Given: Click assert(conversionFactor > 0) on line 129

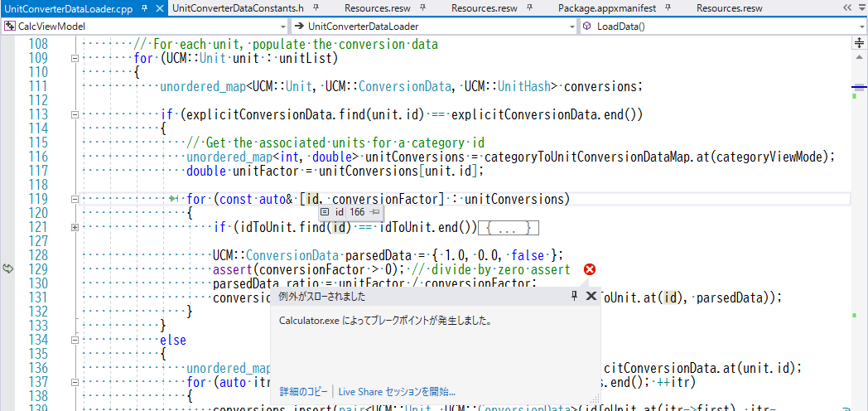Looking at the screenshot, I should pos(307,270).
